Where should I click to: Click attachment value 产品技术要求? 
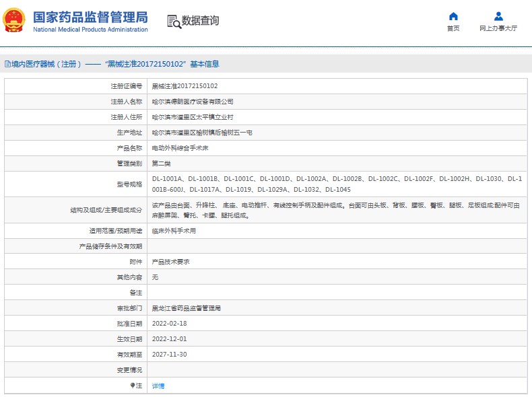point(170,262)
